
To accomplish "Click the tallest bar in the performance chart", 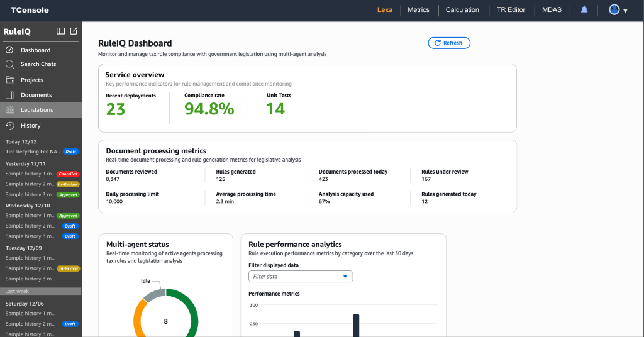I will [x=356, y=324].
